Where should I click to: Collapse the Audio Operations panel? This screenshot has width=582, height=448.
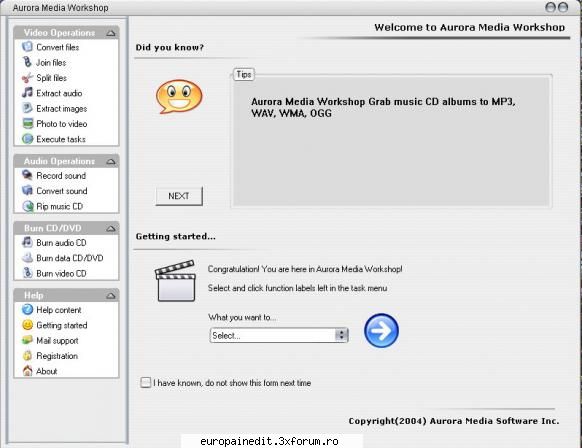coord(111,161)
